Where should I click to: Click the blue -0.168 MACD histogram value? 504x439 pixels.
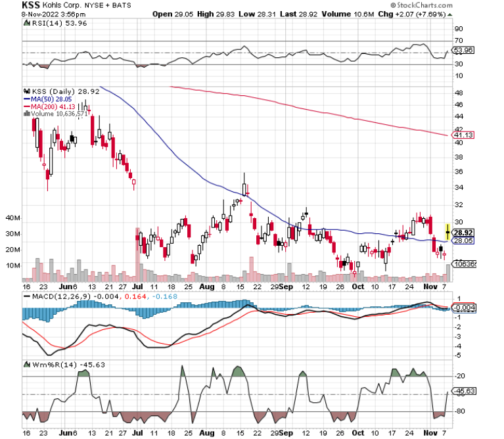click(164, 296)
